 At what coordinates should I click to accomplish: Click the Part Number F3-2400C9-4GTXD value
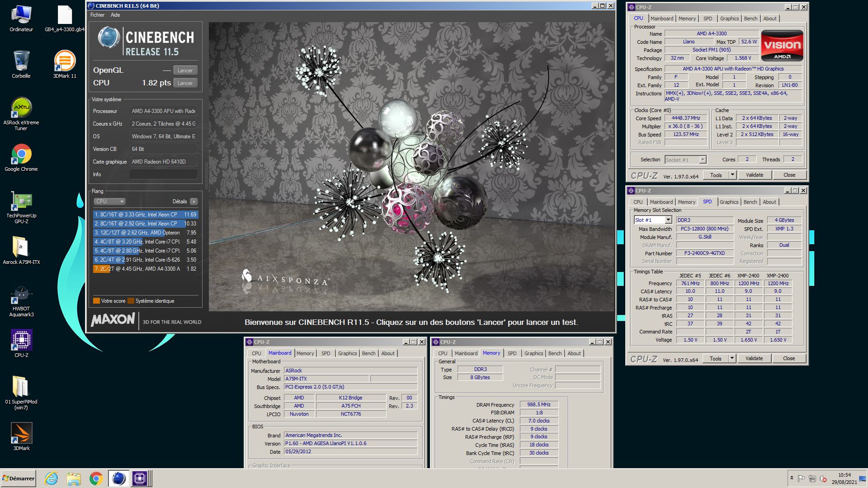tap(704, 253)
